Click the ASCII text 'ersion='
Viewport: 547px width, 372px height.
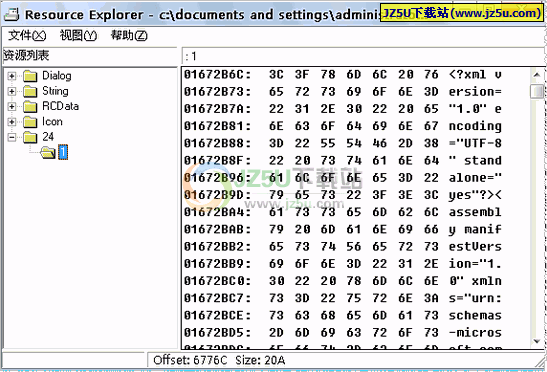pos(475,92)
